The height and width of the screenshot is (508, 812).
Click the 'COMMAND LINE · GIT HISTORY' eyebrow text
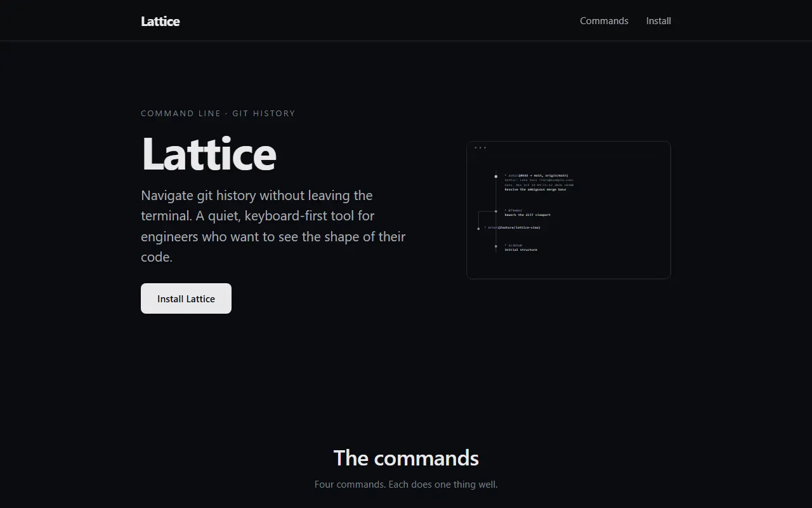(x=218, y=113)
